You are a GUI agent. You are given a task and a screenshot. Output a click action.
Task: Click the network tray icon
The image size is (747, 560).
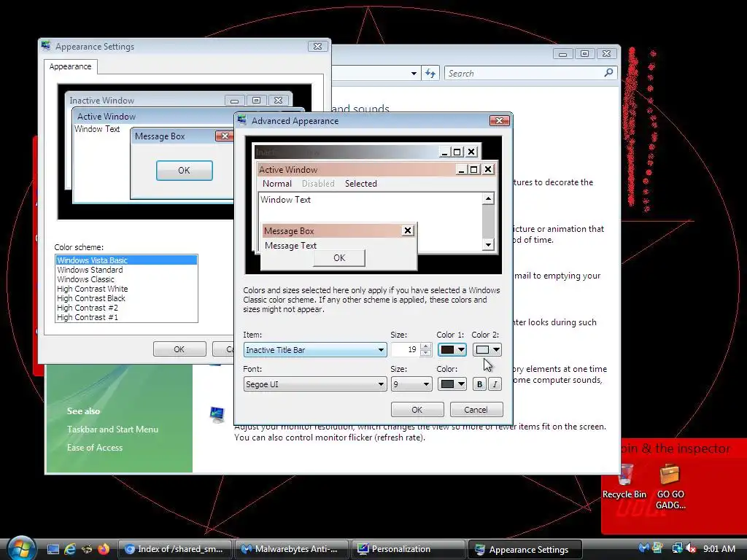(676, 548)
